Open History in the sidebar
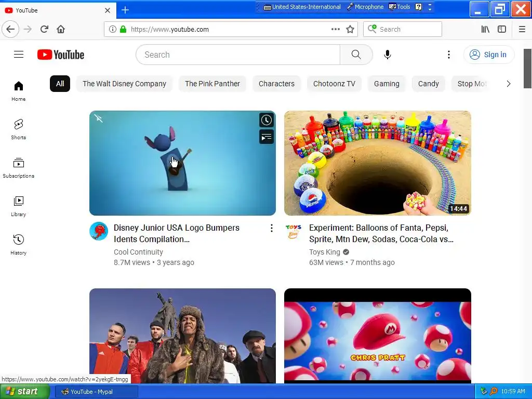This screenshot has width=532, height=399. coord(18,245)
